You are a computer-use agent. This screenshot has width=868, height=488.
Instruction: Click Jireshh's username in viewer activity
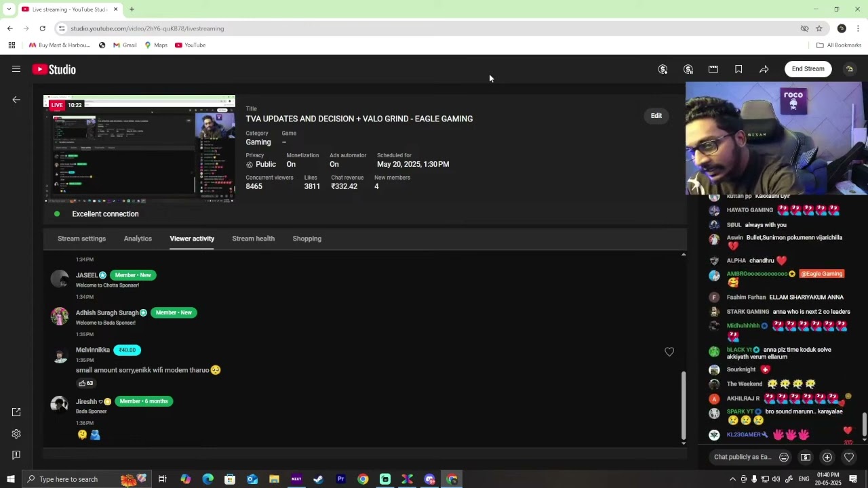click(x=86, y=401)
